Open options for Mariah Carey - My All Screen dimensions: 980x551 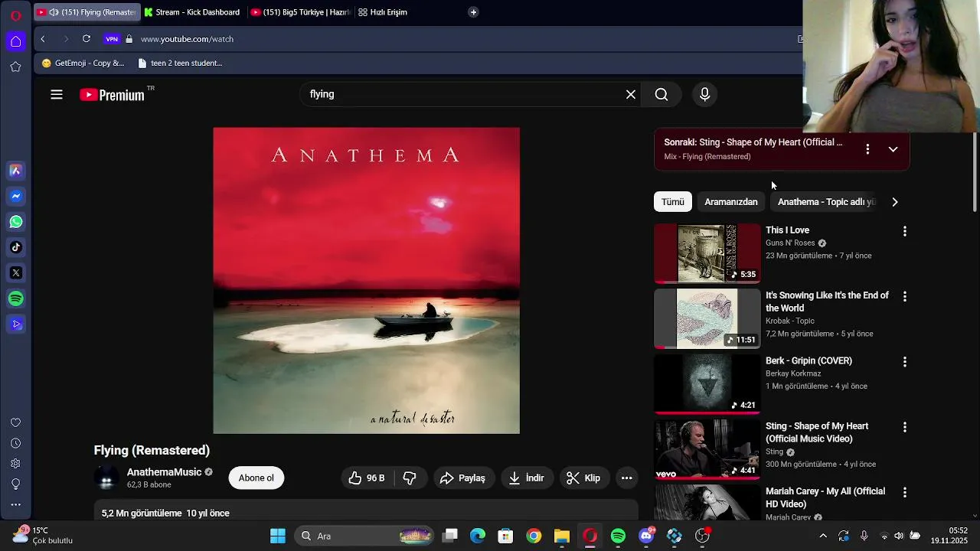click(x=905, y=493)
